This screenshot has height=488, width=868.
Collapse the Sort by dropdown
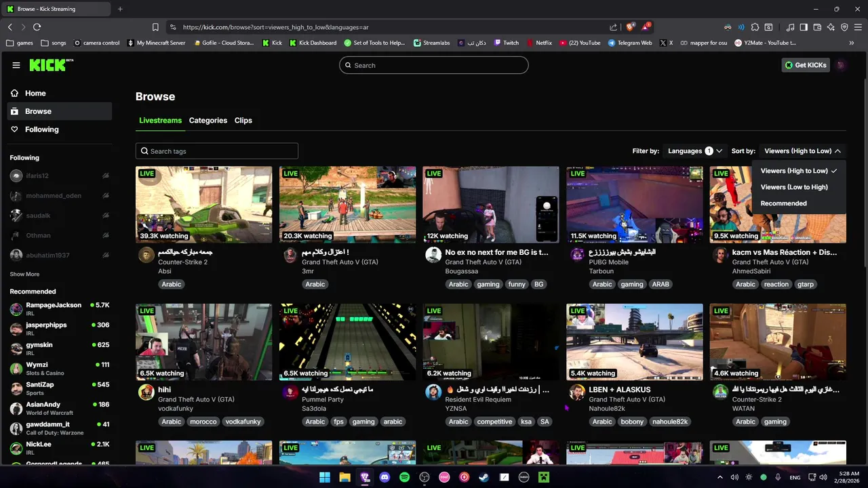coord(802,151)
